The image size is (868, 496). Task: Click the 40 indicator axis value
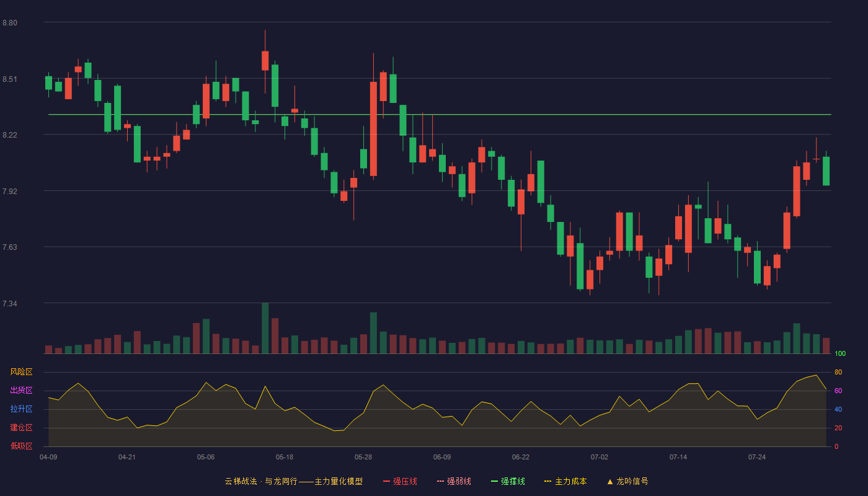point(838,409)
